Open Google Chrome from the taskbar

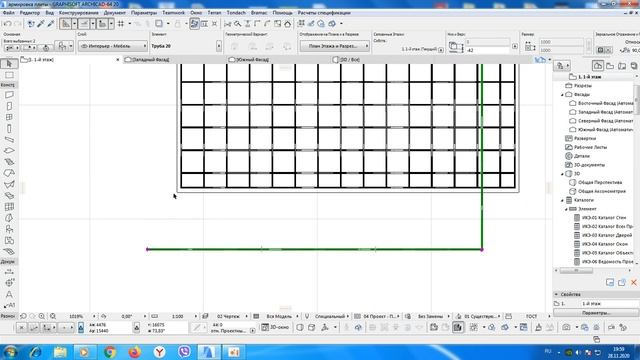109,352
